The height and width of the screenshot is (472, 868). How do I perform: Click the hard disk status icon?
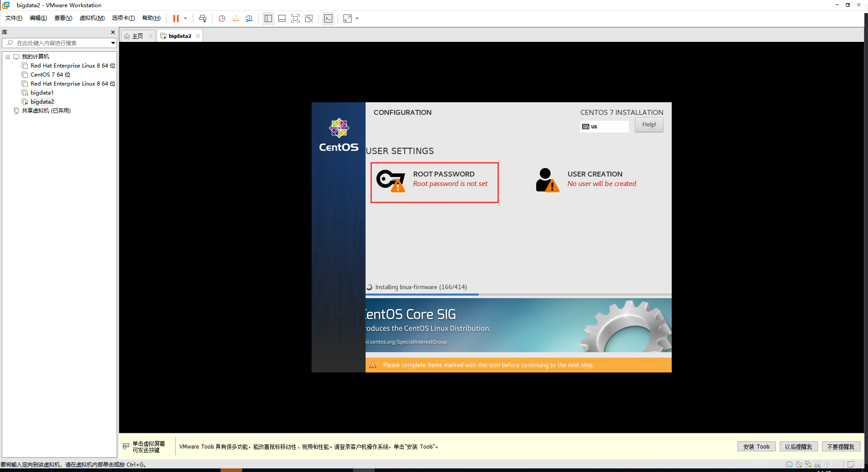[789, 464]
